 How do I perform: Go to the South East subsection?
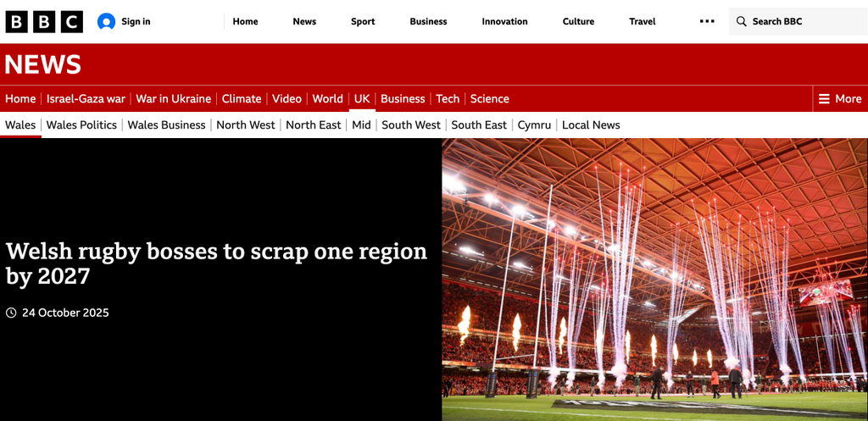tap(479, 125)
